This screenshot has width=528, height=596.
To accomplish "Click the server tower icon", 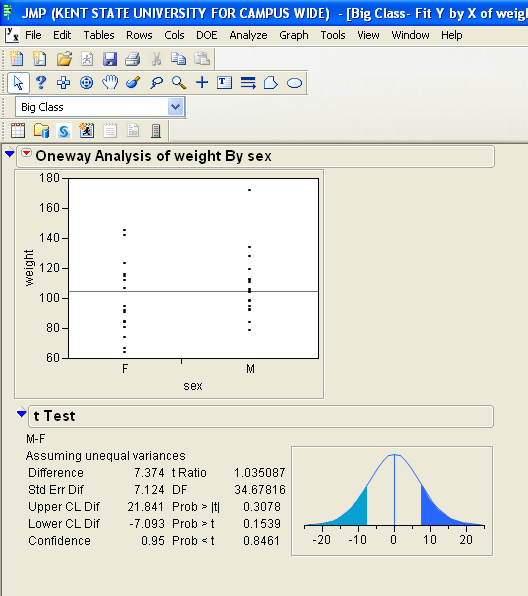I will [x=156, y=130].
